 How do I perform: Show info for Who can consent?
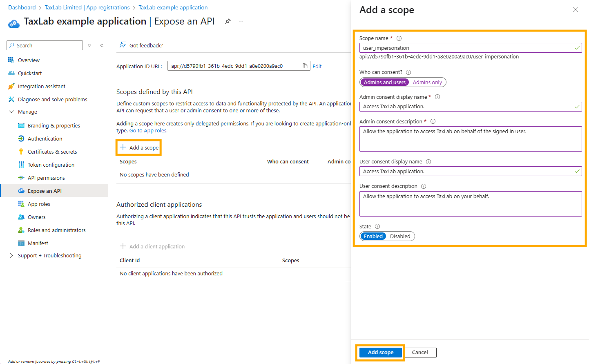[408, 72]
